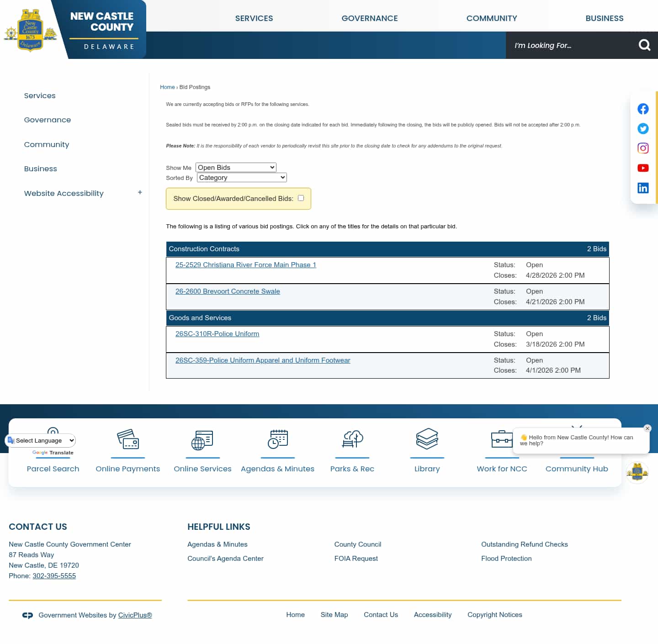Open the Brevoort Concrete Swale bid posting
This screenshot has height=644, width=658.
click(228, 291)
